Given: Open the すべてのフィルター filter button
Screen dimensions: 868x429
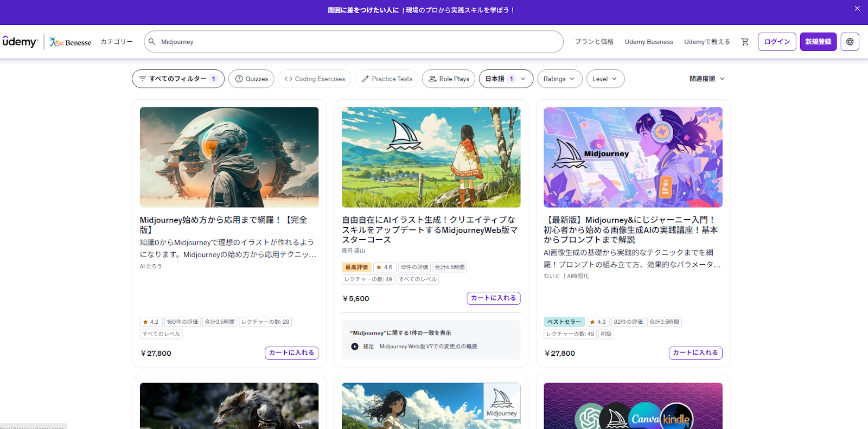Looking at the screenshot, I should 178,79.
